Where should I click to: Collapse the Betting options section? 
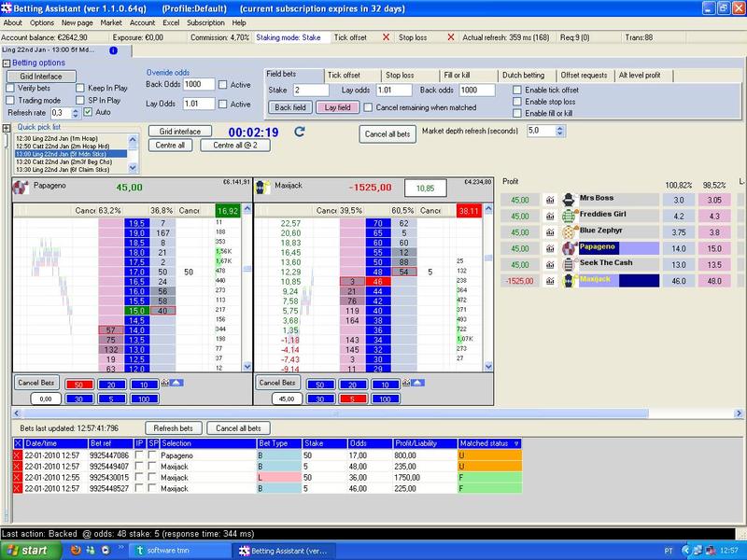pyautogui.click(x=7, y=63)
